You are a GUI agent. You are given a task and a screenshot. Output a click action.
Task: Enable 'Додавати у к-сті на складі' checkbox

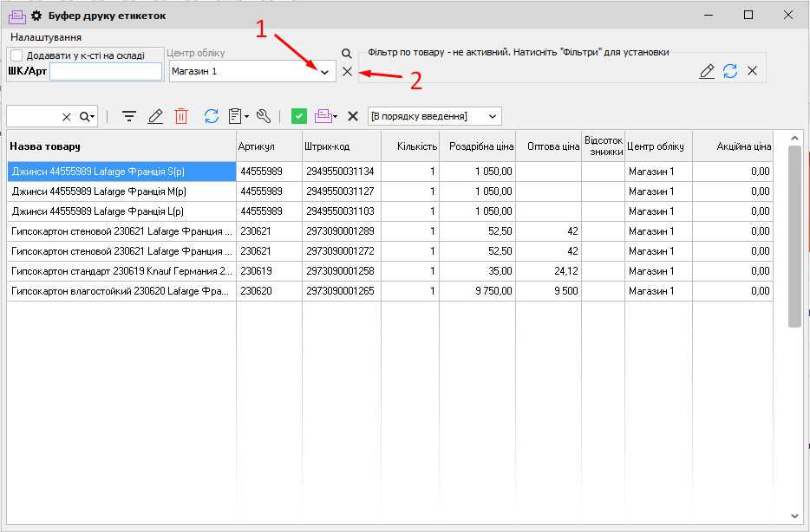16,55
